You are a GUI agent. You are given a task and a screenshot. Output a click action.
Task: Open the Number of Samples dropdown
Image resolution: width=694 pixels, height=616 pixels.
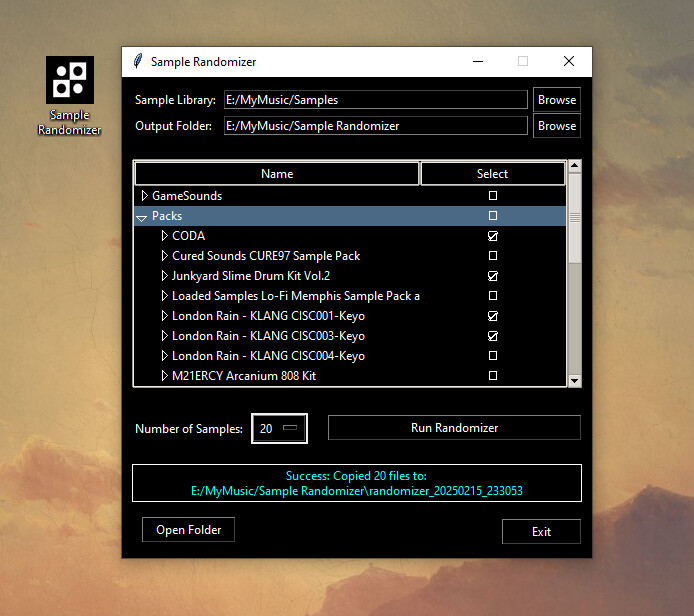[290, 428]
